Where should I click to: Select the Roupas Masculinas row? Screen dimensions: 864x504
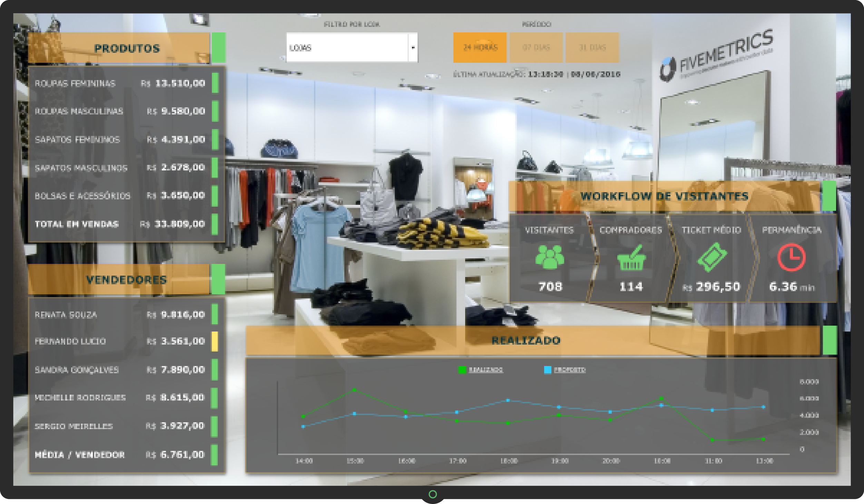tap(127, 111)
